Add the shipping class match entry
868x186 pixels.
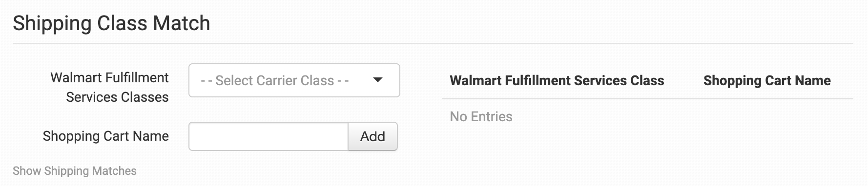coord(372,136)
